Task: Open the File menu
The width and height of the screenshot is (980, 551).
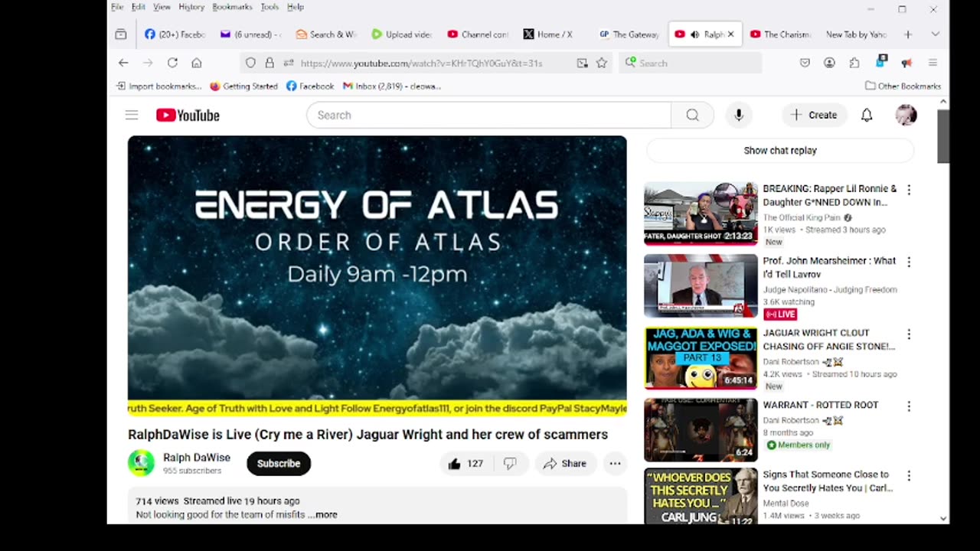Action: click(117, 7)
